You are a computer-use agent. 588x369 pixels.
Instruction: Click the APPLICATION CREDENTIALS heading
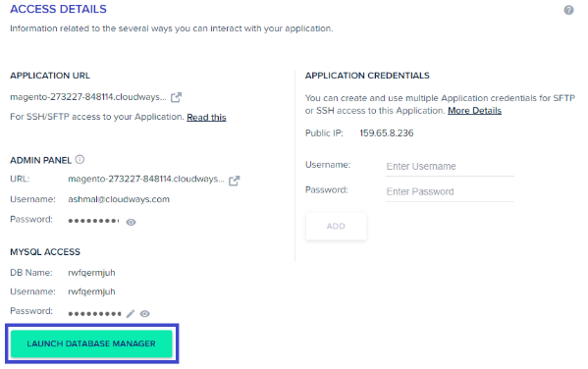367,76
